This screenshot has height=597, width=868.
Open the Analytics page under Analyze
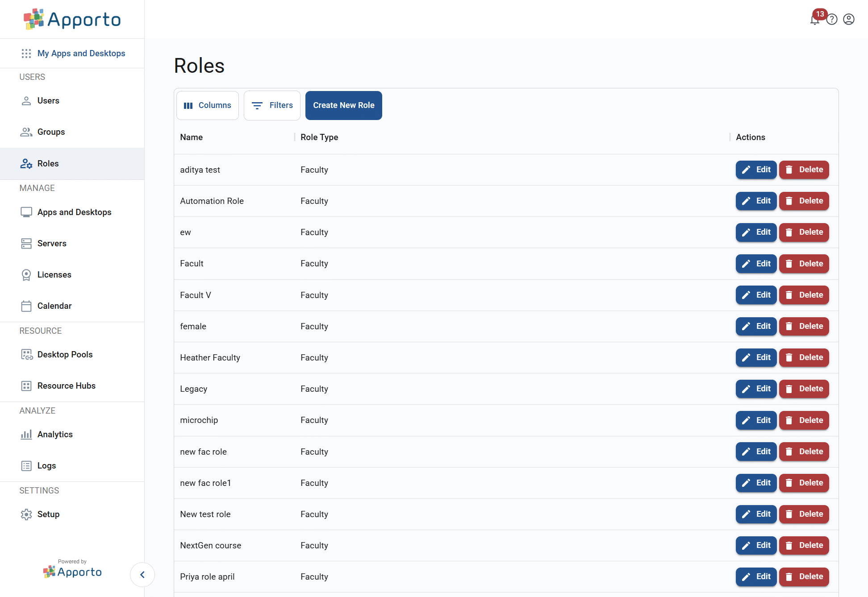55,434
